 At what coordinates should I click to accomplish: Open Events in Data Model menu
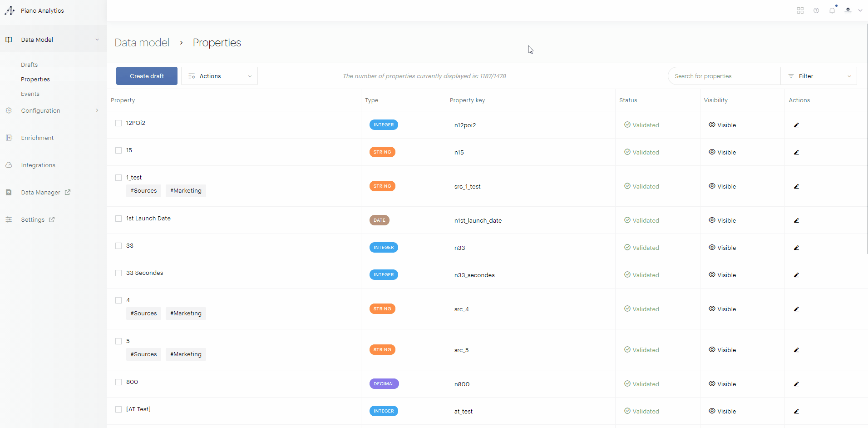click(x=30, y=94)
